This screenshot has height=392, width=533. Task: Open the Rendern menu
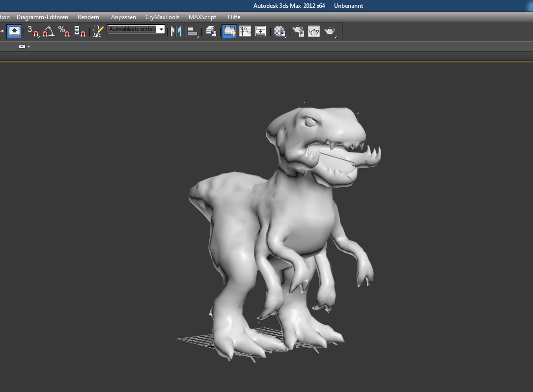(x=88, y=17)
